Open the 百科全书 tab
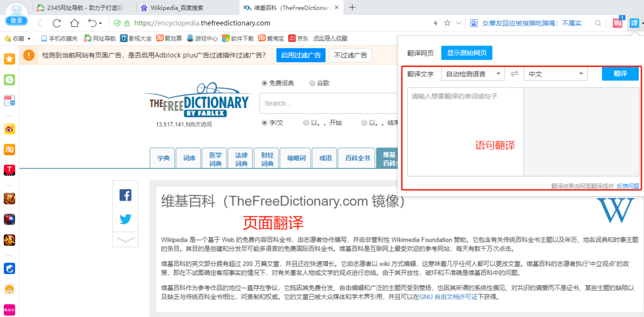 coord(357,158)
